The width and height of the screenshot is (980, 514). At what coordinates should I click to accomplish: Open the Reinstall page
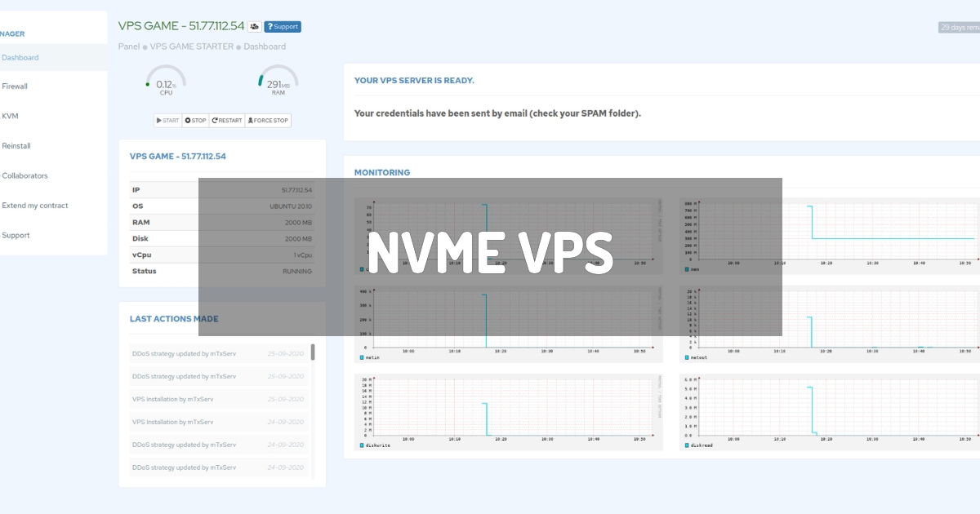tap(16, 145)
